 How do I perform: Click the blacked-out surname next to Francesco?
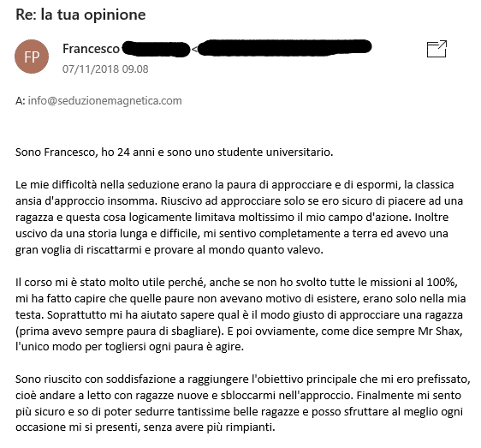[x=156, y=49]
